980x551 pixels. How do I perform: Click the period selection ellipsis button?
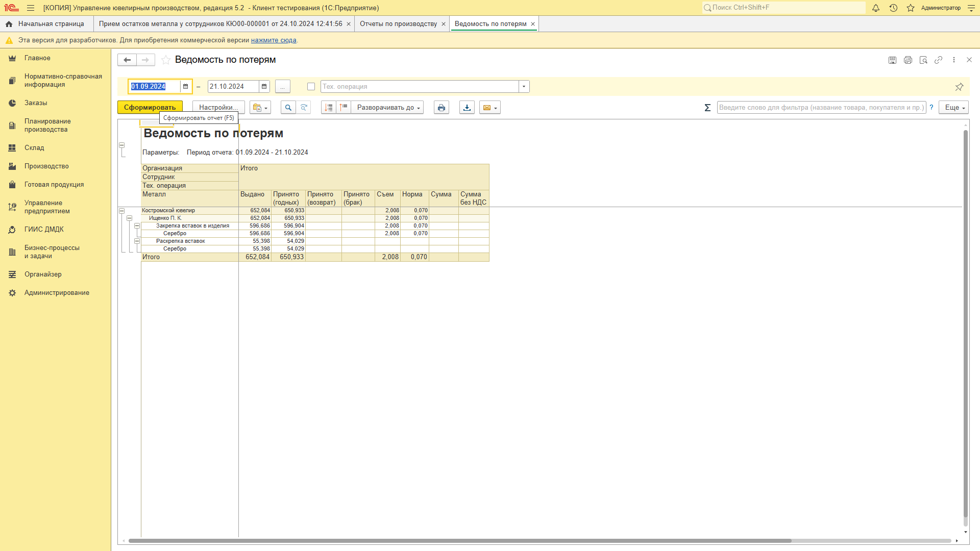pyautogui.click(x=282, y=87)
